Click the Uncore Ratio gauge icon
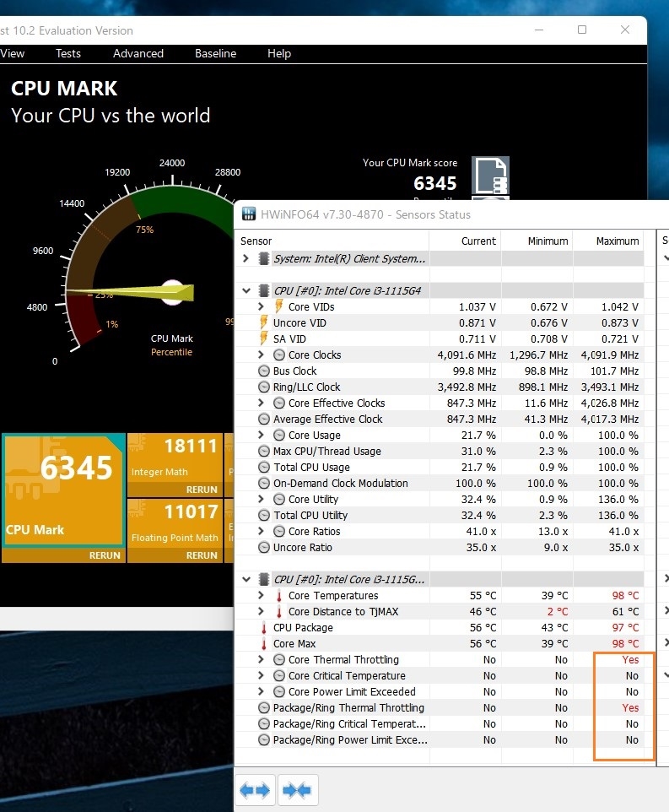This screenshot has height=812, width=669. click(264, 547)
